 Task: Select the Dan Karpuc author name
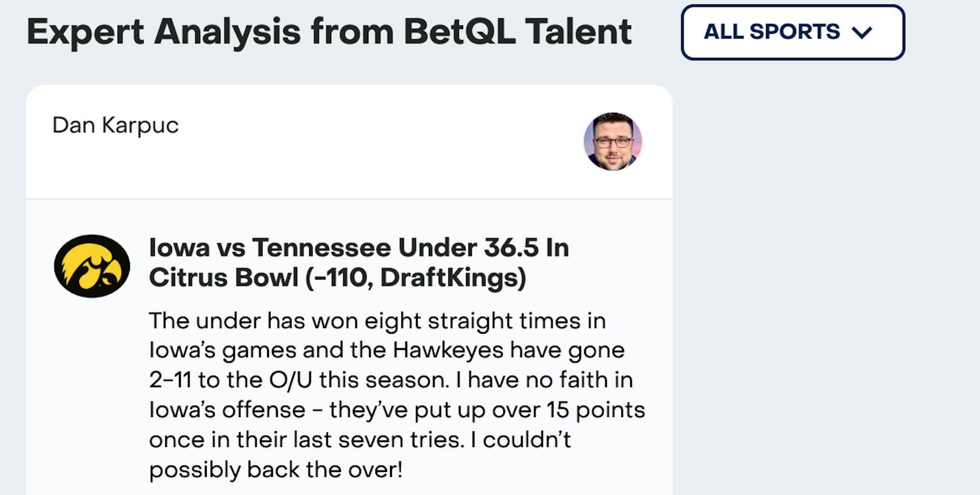(116, 125)
